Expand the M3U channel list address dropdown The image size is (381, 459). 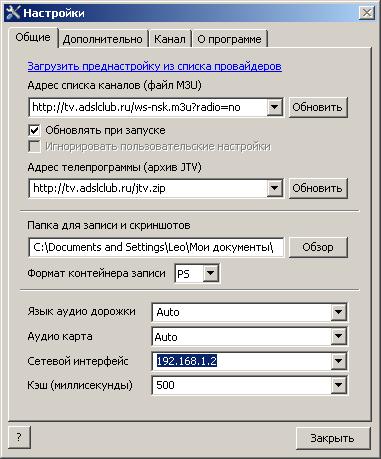click(x=274, y=107)
